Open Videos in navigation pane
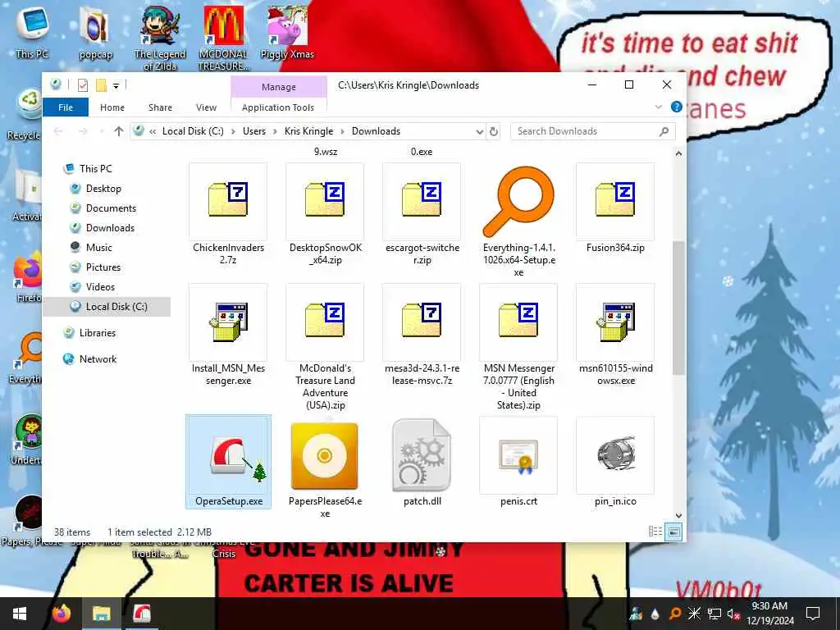Viewport: 840px width, 630px height. coord(100,286)
